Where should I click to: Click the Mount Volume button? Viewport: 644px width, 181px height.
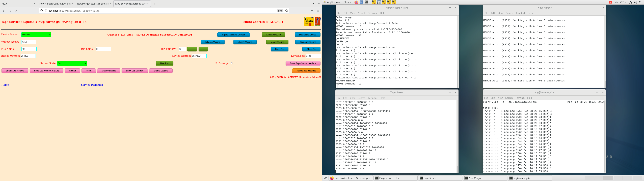click(277, 42)
